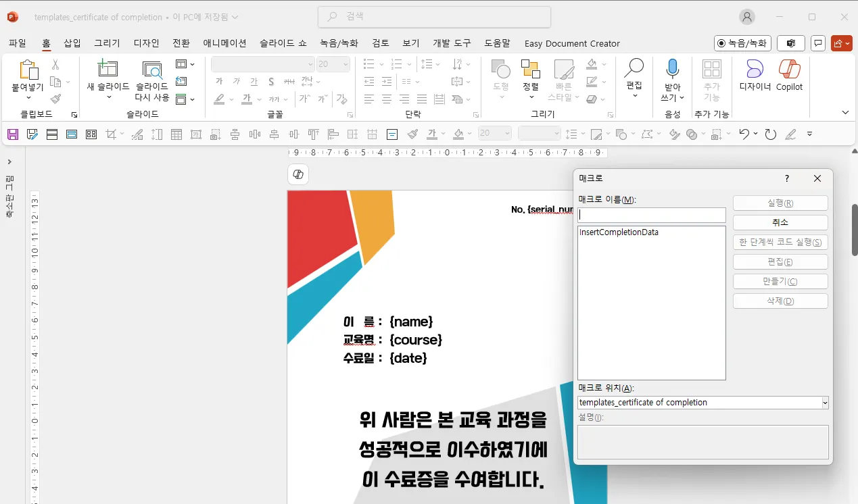858x504 pixels.
Task: Click the Dictate (받아쓰기) microphone icon
Action: pyautogui.click(x=672, y=69)
